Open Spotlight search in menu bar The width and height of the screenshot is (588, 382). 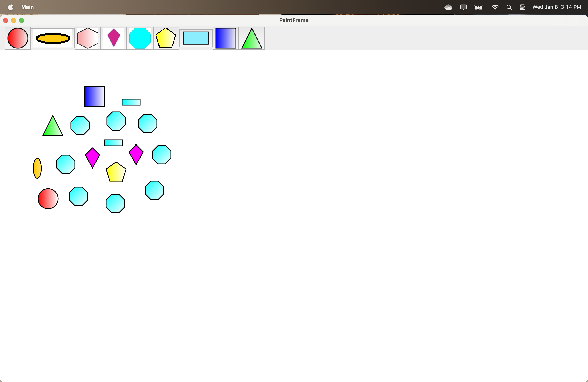pyautogui.click(x=509, y=7)
